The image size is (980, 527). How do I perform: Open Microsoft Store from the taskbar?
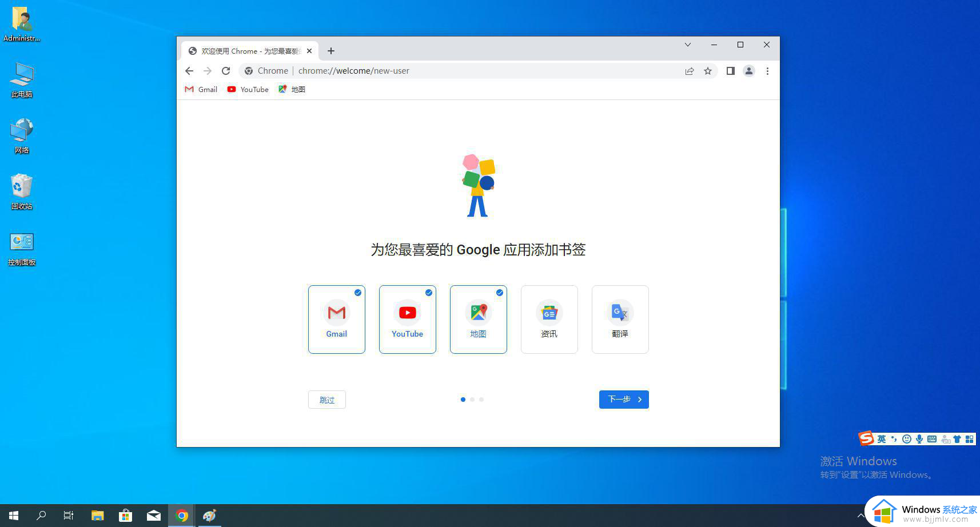pos(125,516)
